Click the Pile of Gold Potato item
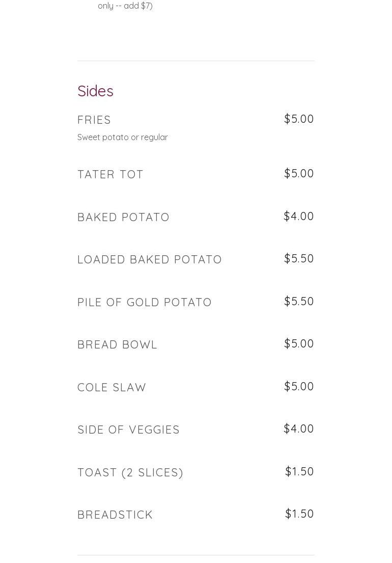 (145, 302)
